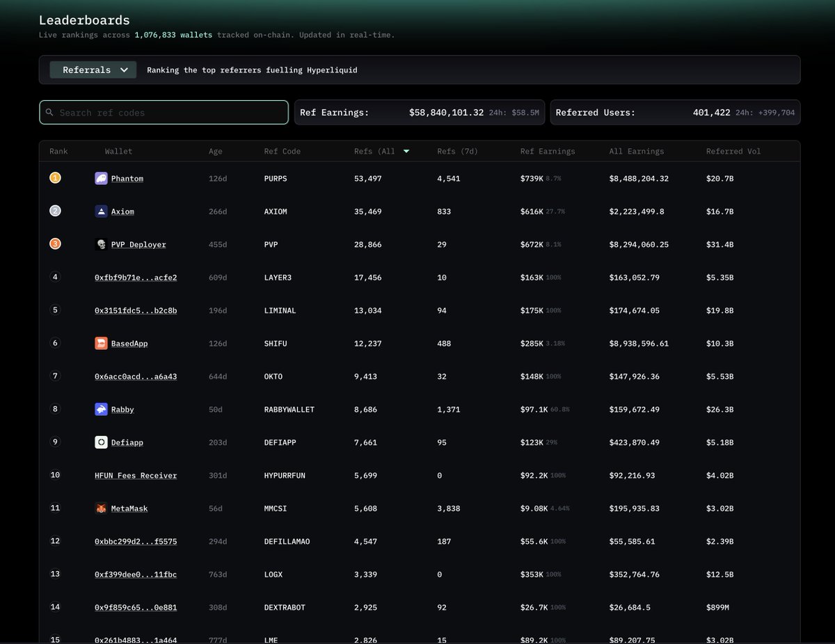
Task: Click the Search ref codes field
Action: [164, 112]
